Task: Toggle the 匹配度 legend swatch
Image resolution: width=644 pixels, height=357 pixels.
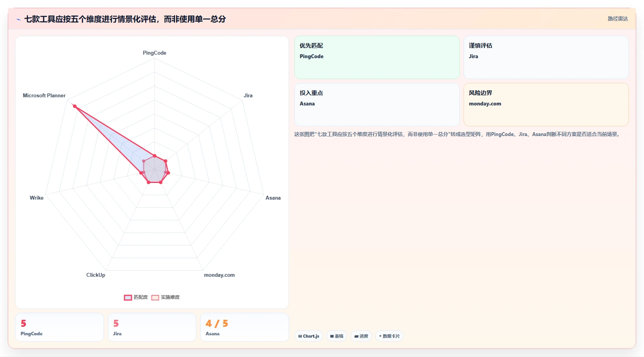Action: (x=128, y=297)
